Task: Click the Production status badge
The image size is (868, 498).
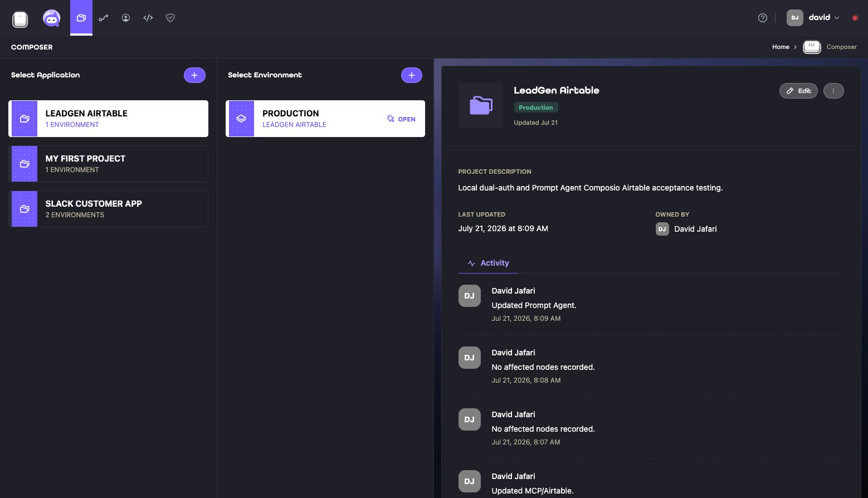Action: tap(536, 108)
